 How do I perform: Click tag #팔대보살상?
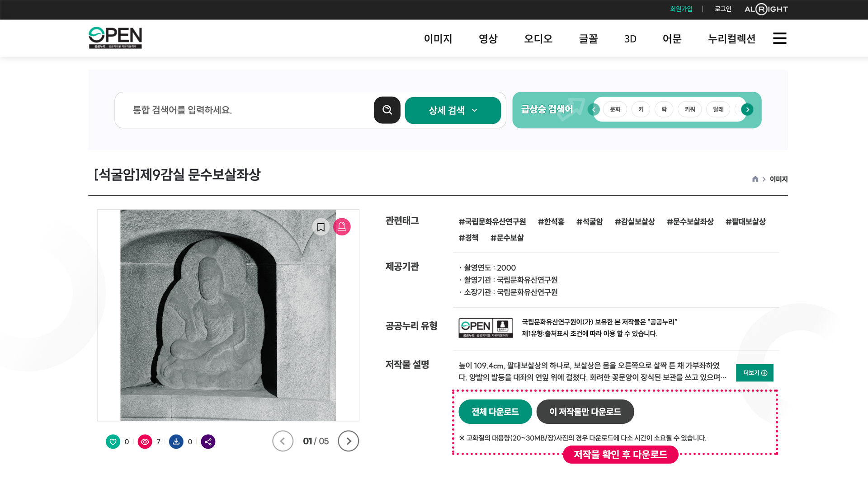tap(745, 222)
